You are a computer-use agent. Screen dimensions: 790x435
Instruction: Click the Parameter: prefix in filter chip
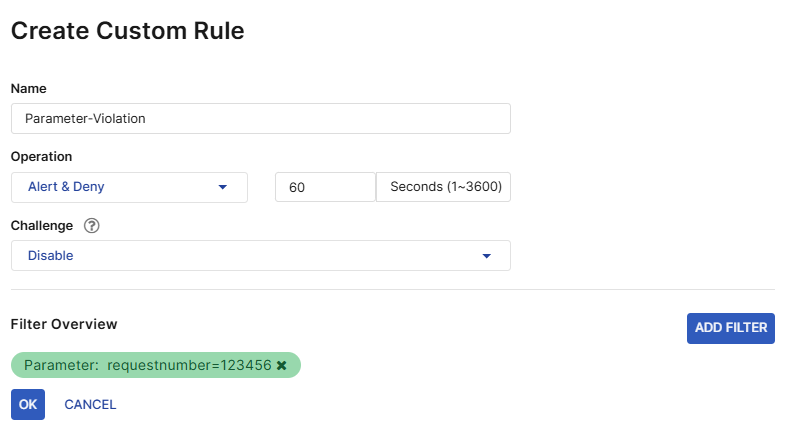click(61, 366)
